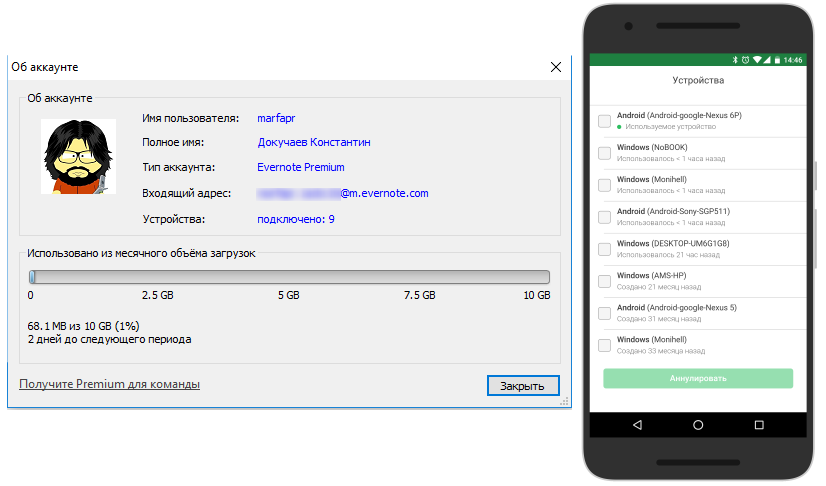Check Windows (DESKTOP-UM6G1G8) device box
This screenshot has height=486, width=826.
click(604, 250)
